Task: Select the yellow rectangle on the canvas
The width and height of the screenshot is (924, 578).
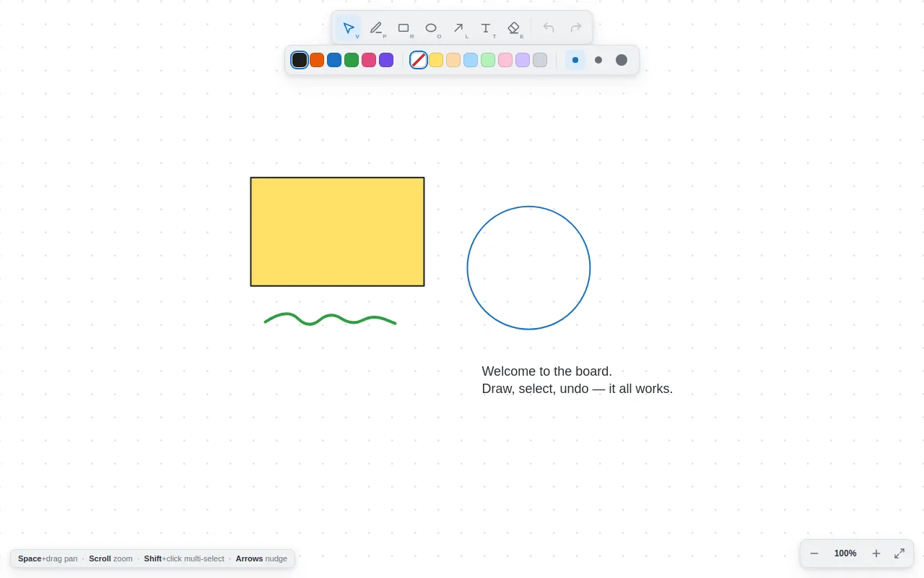Action: pos(337,232)
